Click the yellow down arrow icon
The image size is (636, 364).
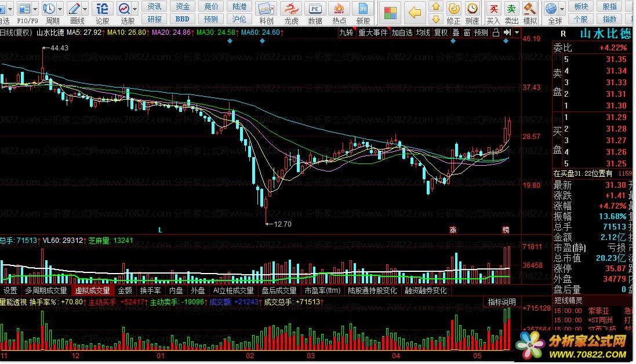click(436, 19)
